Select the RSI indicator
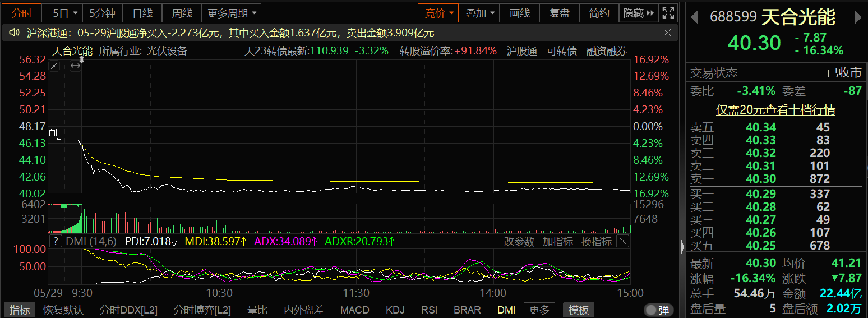Screen dimensions: 868x318 pos(430,310)
